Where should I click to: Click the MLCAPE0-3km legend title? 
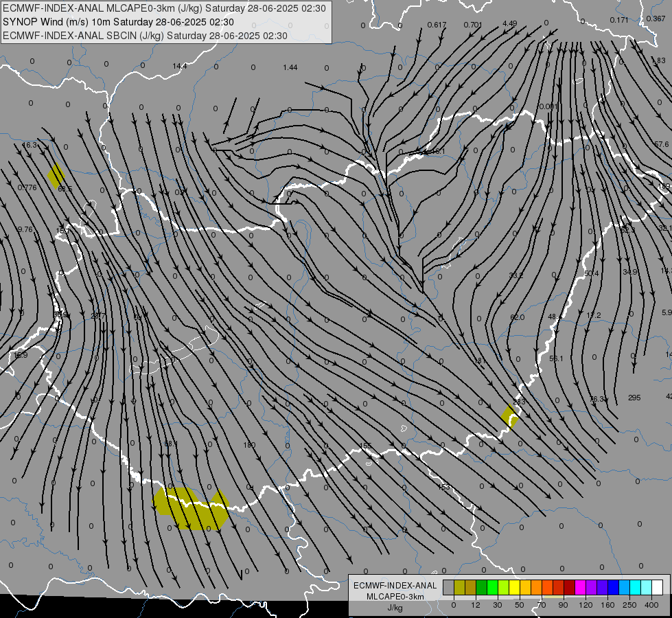pyautogui.click(x=395, y=597)
